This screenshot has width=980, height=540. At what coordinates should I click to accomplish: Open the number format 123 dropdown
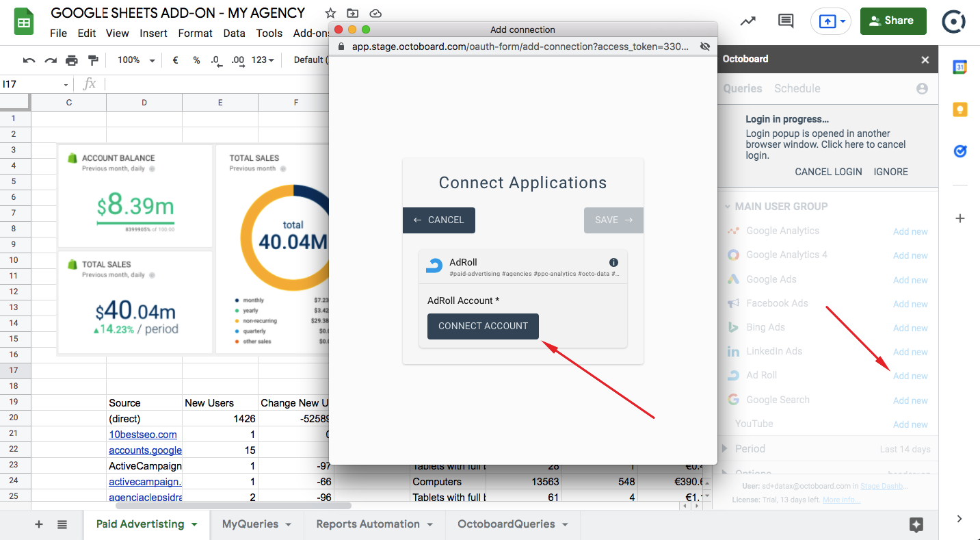click(x=263, y=60)
